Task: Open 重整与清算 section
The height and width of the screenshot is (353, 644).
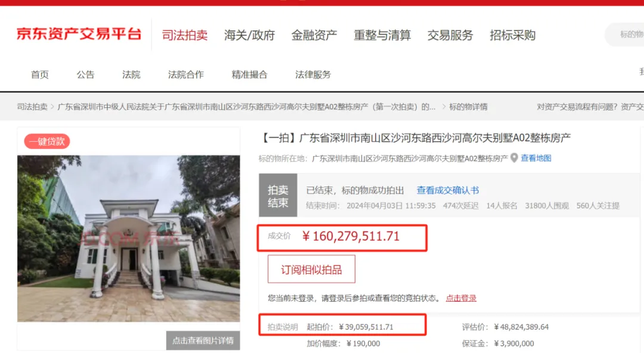Action: click(x=382, y=35)
